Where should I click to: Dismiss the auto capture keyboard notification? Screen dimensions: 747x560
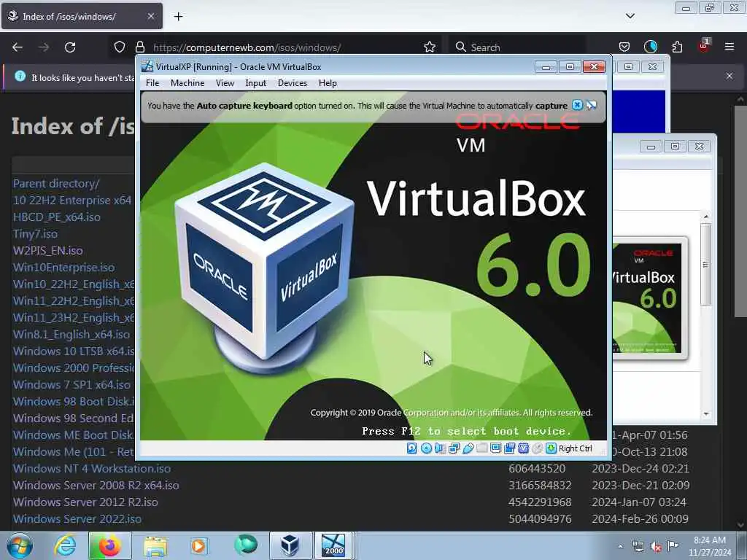[577, 105]
